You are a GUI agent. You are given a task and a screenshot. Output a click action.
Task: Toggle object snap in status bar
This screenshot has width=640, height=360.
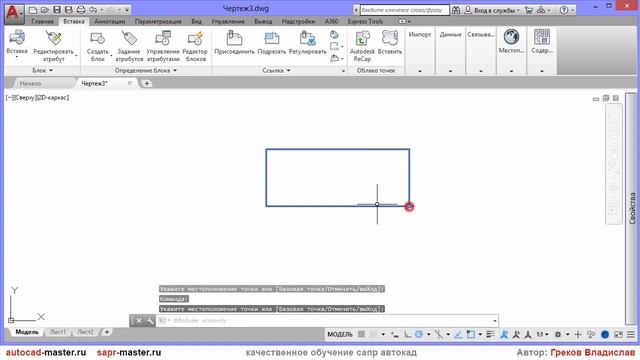pyautogui.click(x=471, y=334)
